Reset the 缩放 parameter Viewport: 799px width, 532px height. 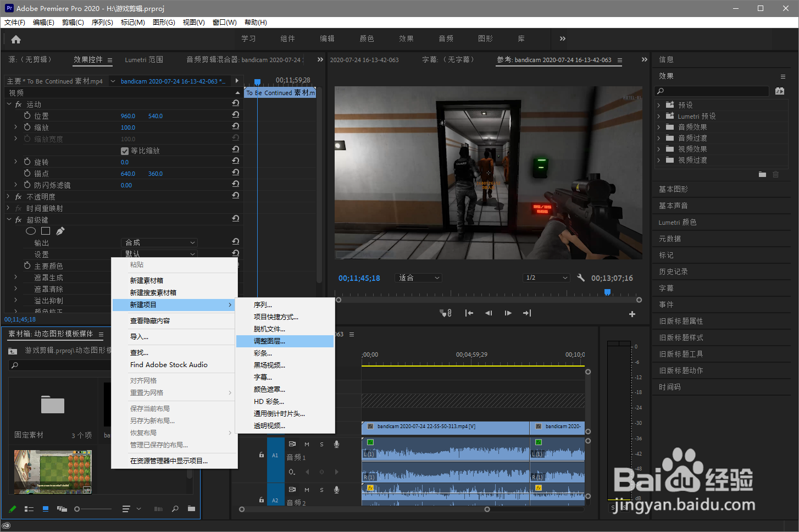click(x=236, y=126)
